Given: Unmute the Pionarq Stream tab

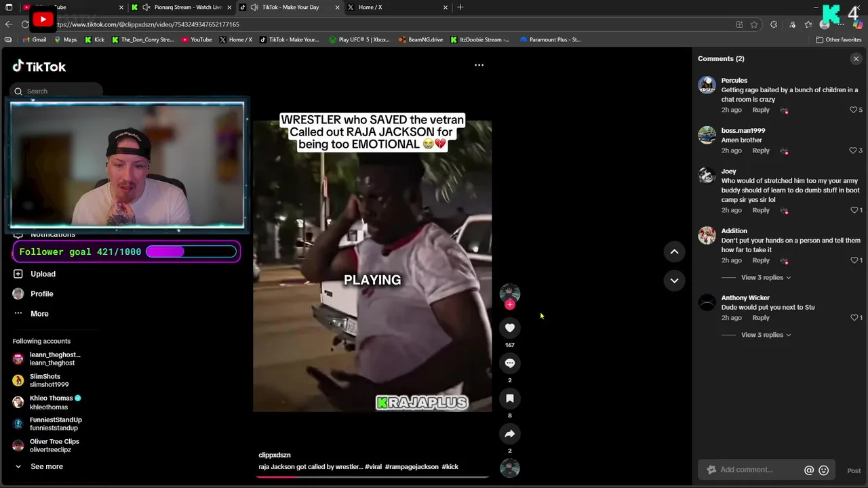Looking at the screenshot, I should tap(146, 7).
